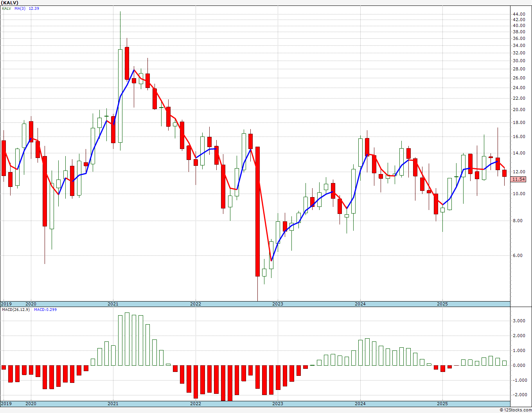The width and height of the screenshot is (532, 413).
Task: Select the 36.00 price axis label
Action: click(519, 38)
